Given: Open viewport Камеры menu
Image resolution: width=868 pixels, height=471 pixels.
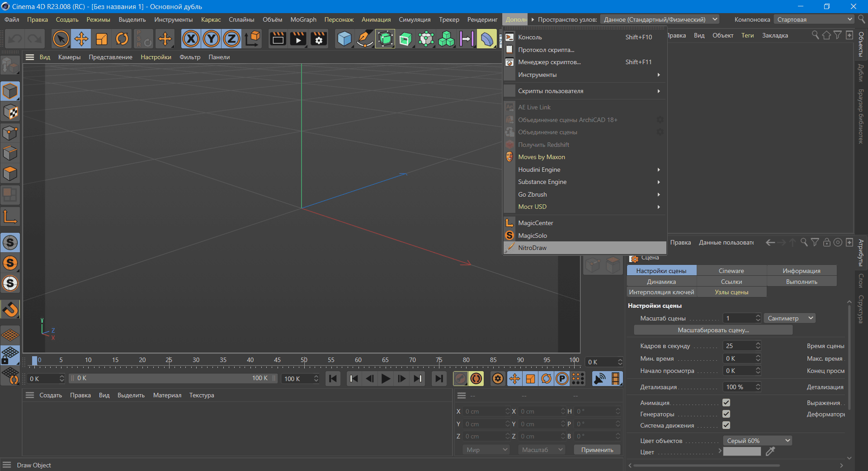Looking at the screenshot, I should [69, 57].
